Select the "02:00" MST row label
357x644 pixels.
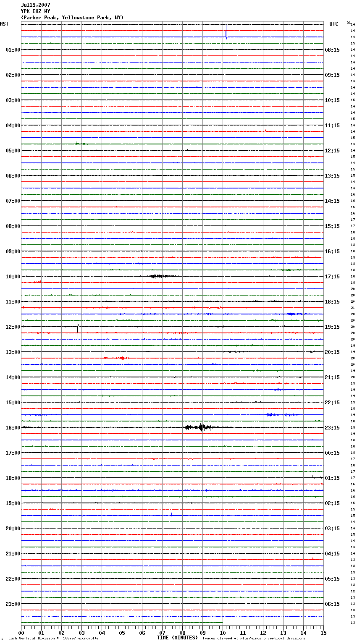click(13, 75)
